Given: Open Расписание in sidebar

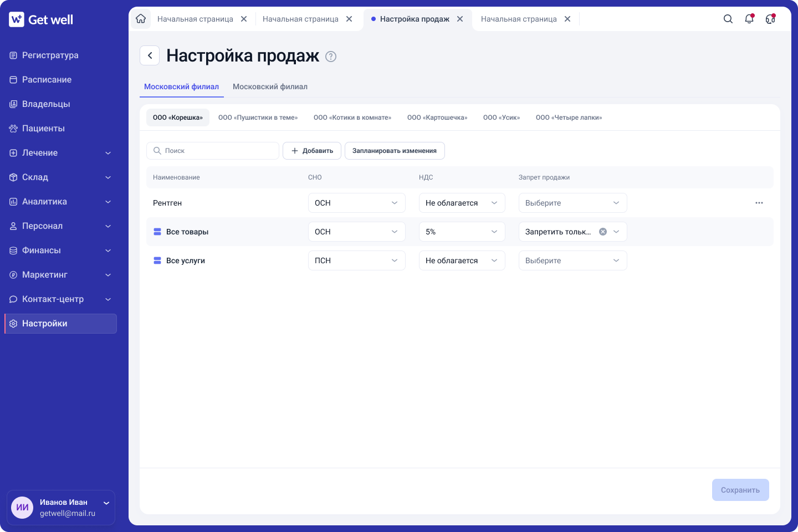Looking at the screenshot, I should pyautogui.click(x=60, y=80).
